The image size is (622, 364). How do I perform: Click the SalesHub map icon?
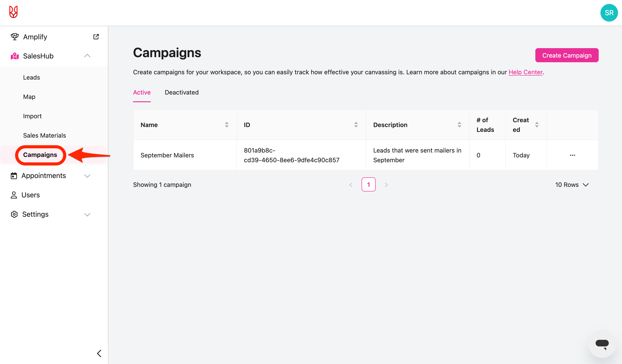(15, 56)
